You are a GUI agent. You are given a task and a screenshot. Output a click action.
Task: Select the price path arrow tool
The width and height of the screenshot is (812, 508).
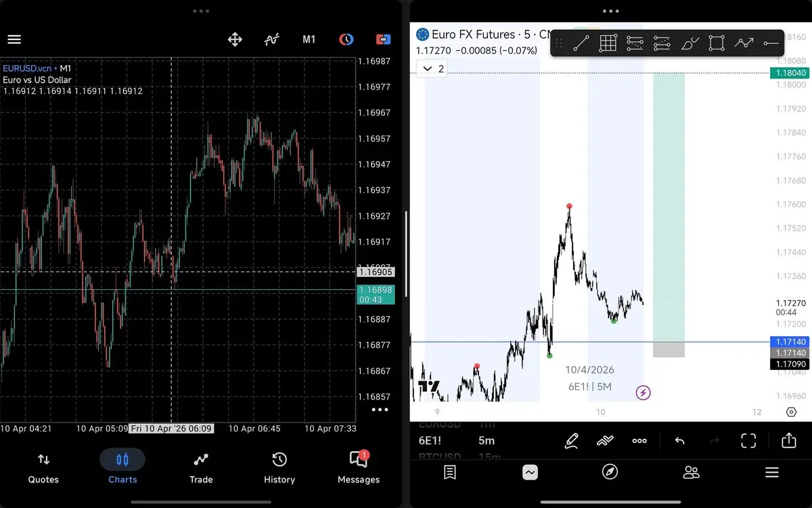tap(744, 43)
